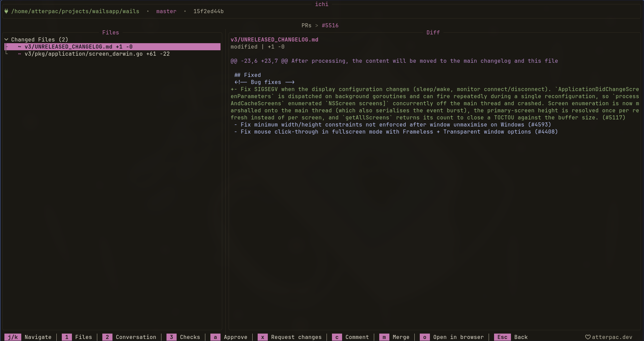Click the tilde marker before UNRELEASED_CHANGELOG.md
The height and width of the screenshot is (341, 644).
click(x=20, y=47)
